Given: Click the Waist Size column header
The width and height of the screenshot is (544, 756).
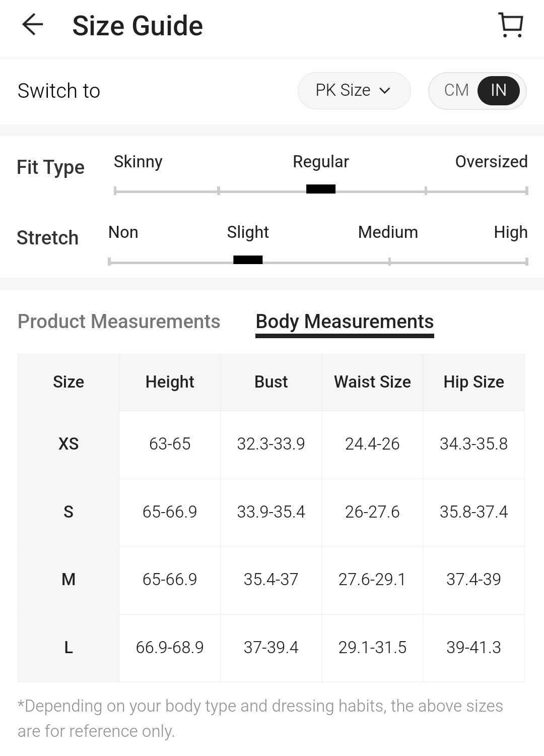Looking at the screenshot, I should 372,382.
